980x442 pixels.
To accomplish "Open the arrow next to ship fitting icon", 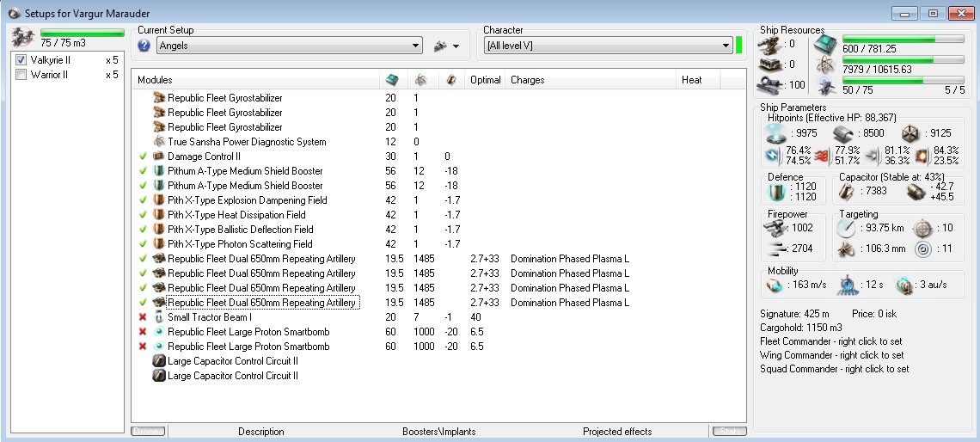I will pyautogui.click(x=456, y=46).
